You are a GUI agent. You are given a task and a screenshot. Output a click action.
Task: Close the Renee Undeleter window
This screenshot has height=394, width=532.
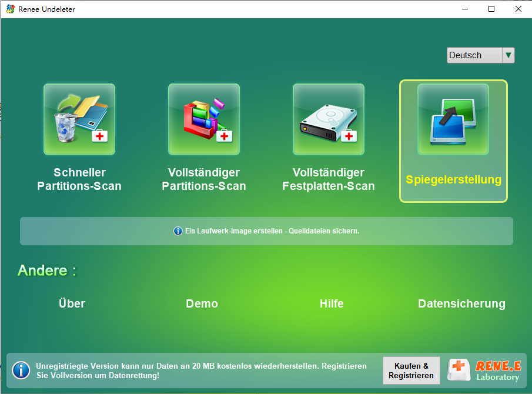[518, 9]
